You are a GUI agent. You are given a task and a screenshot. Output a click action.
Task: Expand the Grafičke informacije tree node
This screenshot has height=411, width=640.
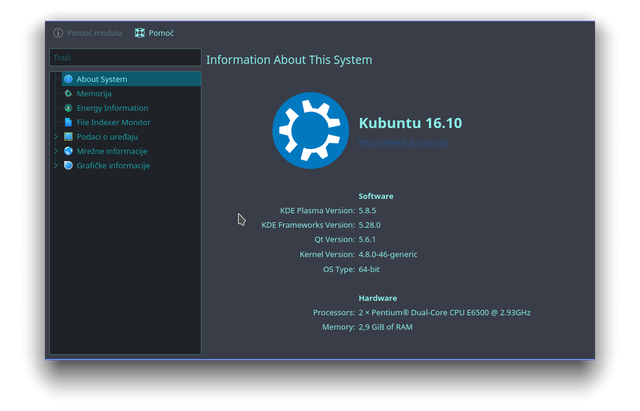(x=56, y=165)
